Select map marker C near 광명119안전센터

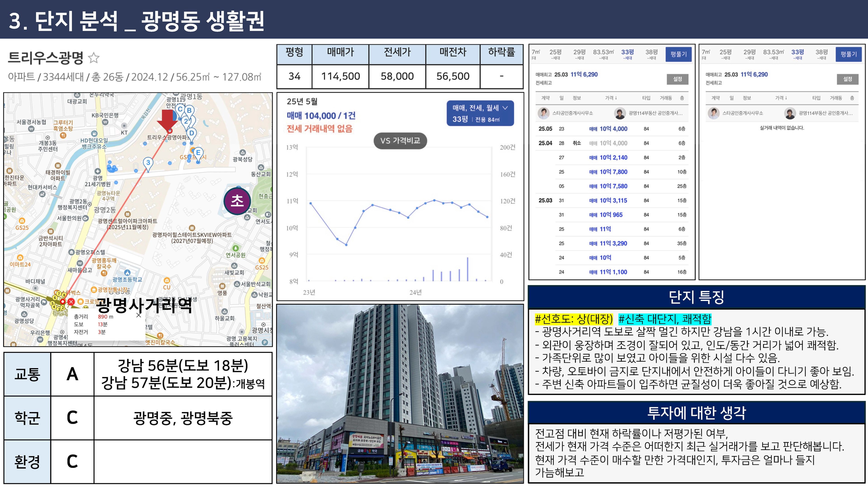coord(180,110)
